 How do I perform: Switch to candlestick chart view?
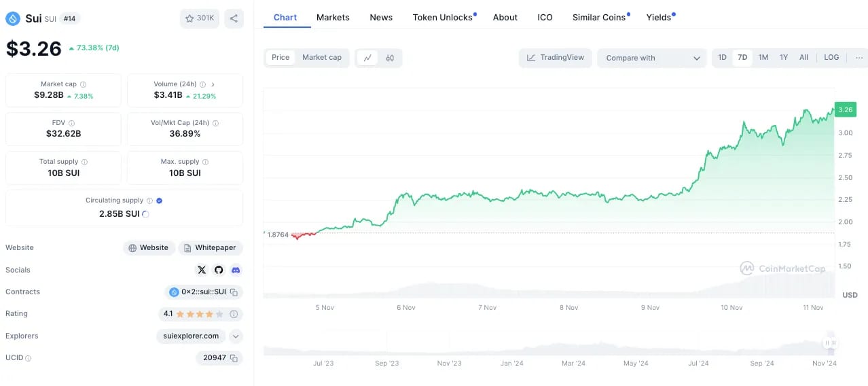(x=390, y=58)
